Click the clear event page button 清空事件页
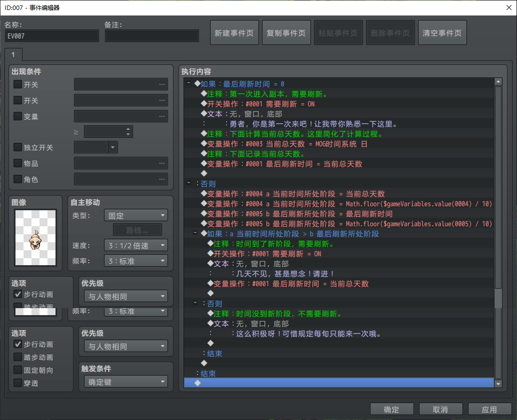Viewport: 517px width, 420px height. [x=442, y=32]
